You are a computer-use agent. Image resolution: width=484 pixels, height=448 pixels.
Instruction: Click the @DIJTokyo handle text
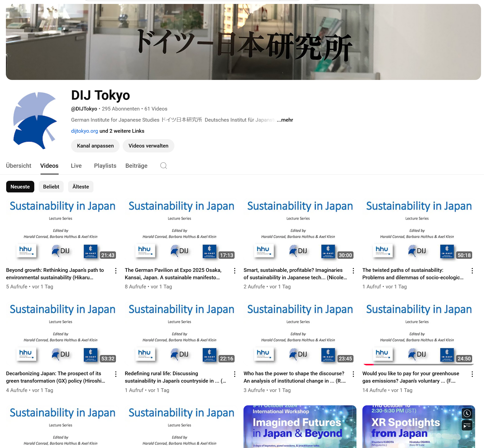tap(84, 109)
